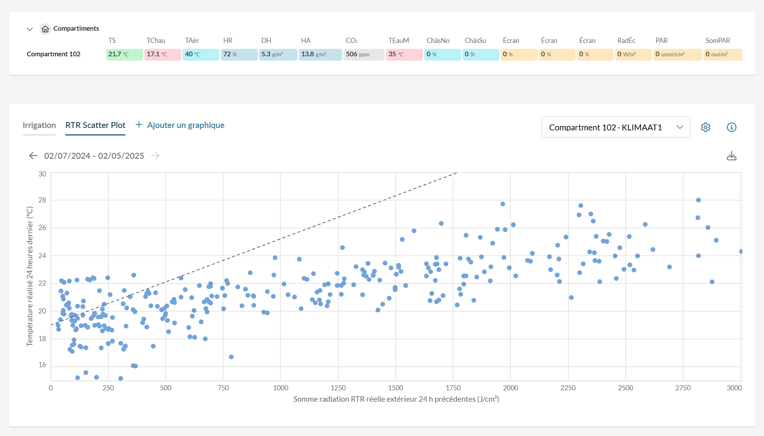Viewport: 764px width, 436px height.
Task: Click the HR 72 % value cell
Action: click(239, 54)
